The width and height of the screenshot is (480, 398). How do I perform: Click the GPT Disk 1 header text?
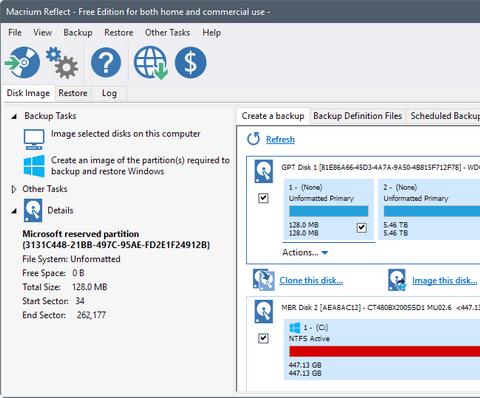pos(380,167)
